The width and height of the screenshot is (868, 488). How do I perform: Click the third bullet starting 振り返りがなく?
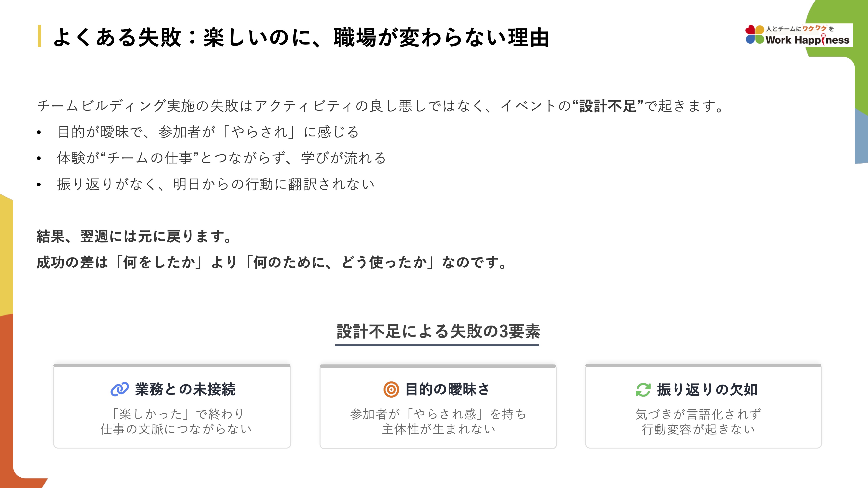[x=216, y=184]
